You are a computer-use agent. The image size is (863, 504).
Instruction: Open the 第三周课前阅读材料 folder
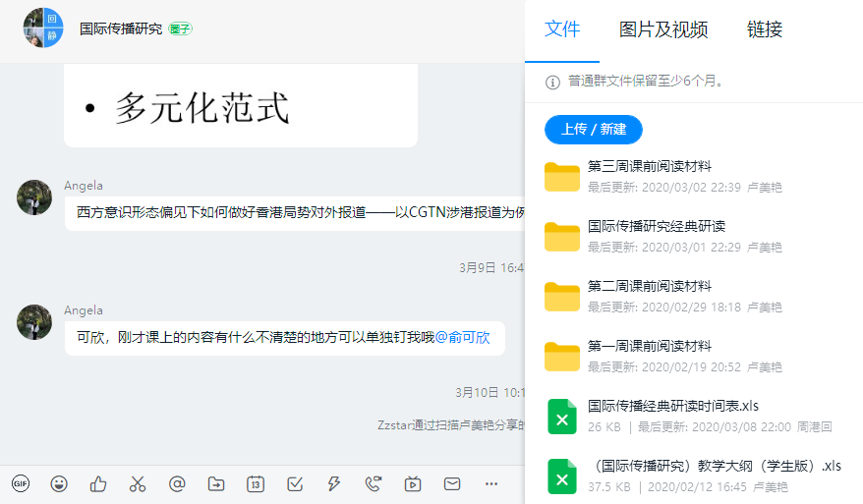pyautogui.click(x=649, y=167)
